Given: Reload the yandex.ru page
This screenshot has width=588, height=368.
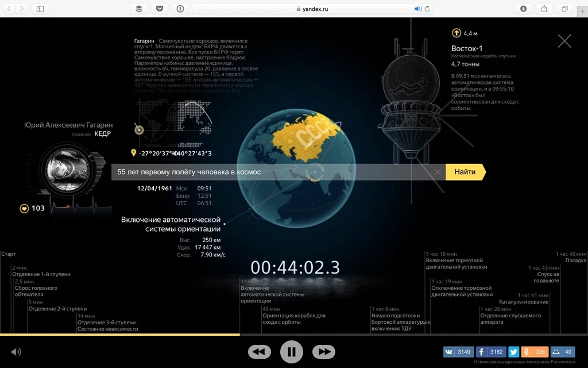Looking at the screenshot, I should click(x=427, y=9).
